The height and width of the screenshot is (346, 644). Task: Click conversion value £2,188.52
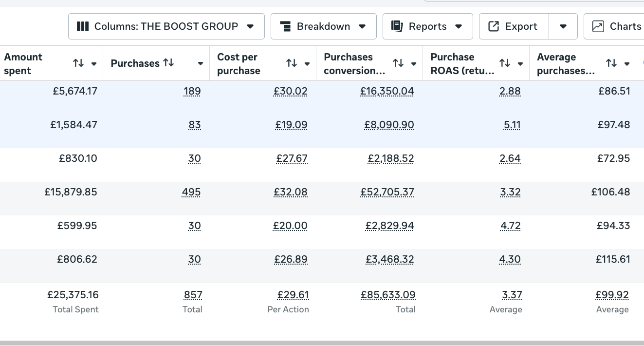click(391, 159)
